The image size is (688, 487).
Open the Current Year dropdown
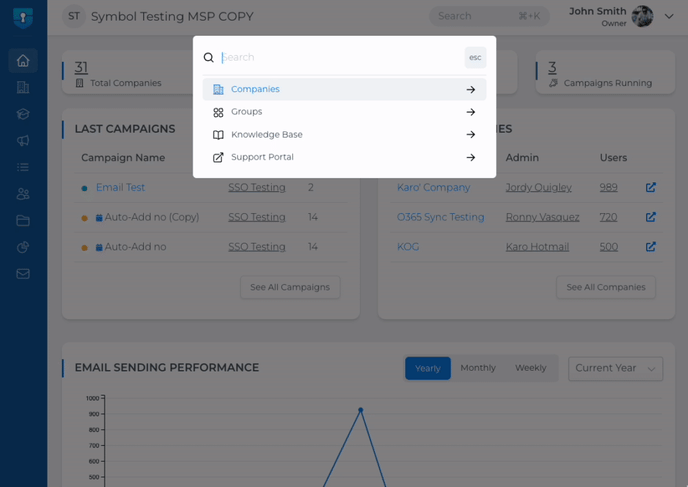tap(615, 368)
